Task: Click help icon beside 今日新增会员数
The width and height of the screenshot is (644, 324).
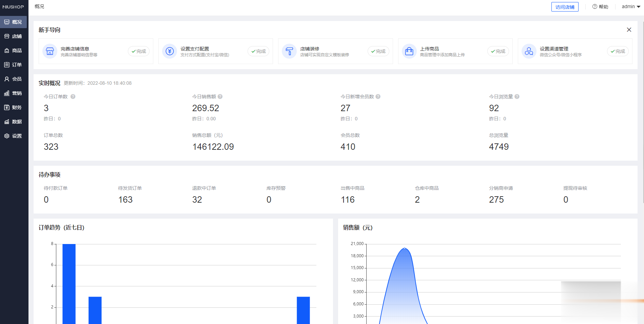Action: (x=378, y=97)
